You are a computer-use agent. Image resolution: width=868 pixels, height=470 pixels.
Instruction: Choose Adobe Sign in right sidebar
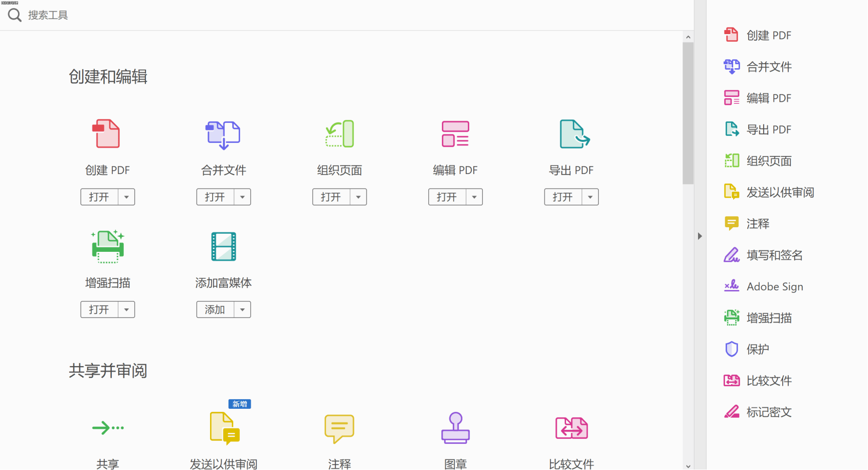click(x=774, y=286)
